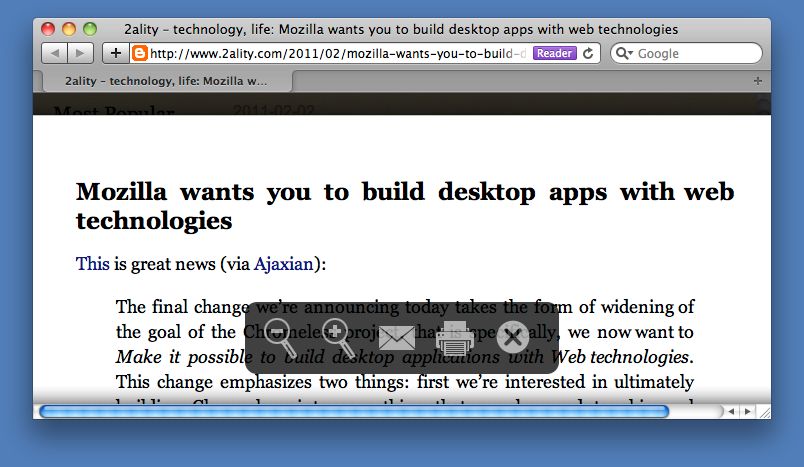The width and height of the screenshot is (804, 467).
Task: Print the article using printer icon
Action: pyautogui.click(x=454, y=338)
